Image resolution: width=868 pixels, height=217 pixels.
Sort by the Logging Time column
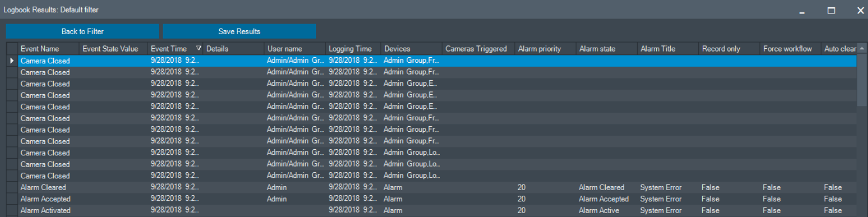click(353, 49)
